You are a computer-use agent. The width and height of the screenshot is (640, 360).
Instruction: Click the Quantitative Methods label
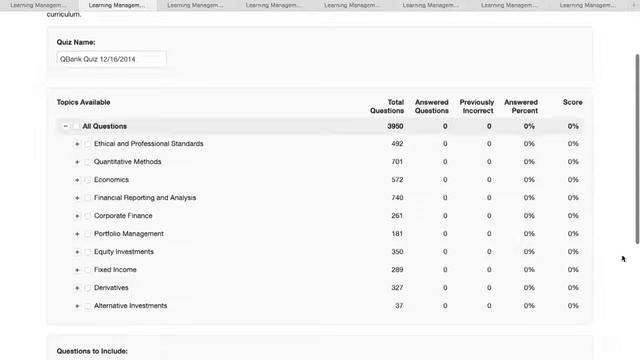(127, 162)
